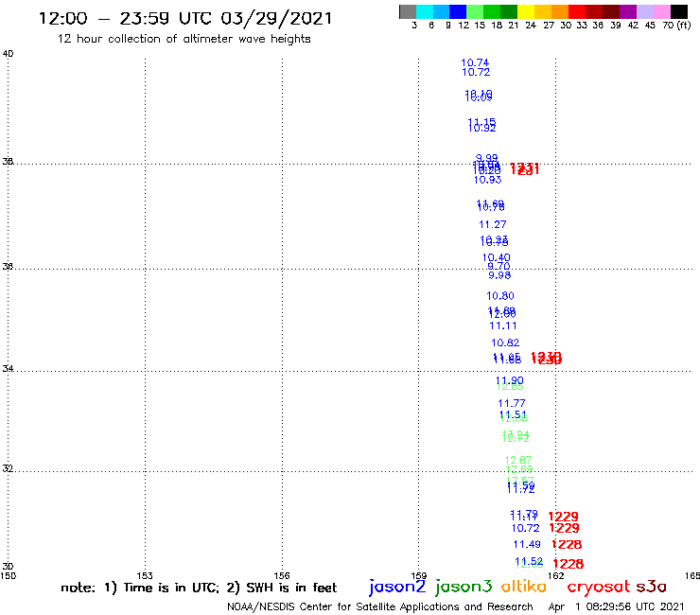Click the '10.82' wave height reading
This screenshot has height=615, width=700.
pyautogui.click(x=505, y=343)
